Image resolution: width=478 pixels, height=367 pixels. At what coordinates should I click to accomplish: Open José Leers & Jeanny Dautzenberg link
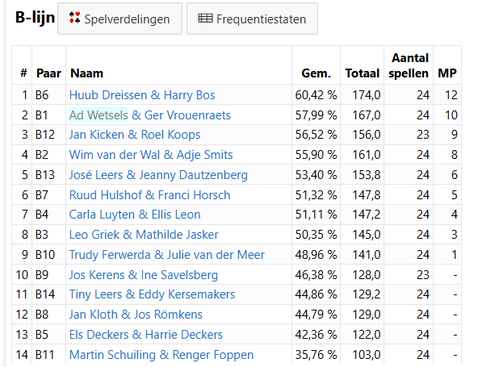(x=158, y=175)
